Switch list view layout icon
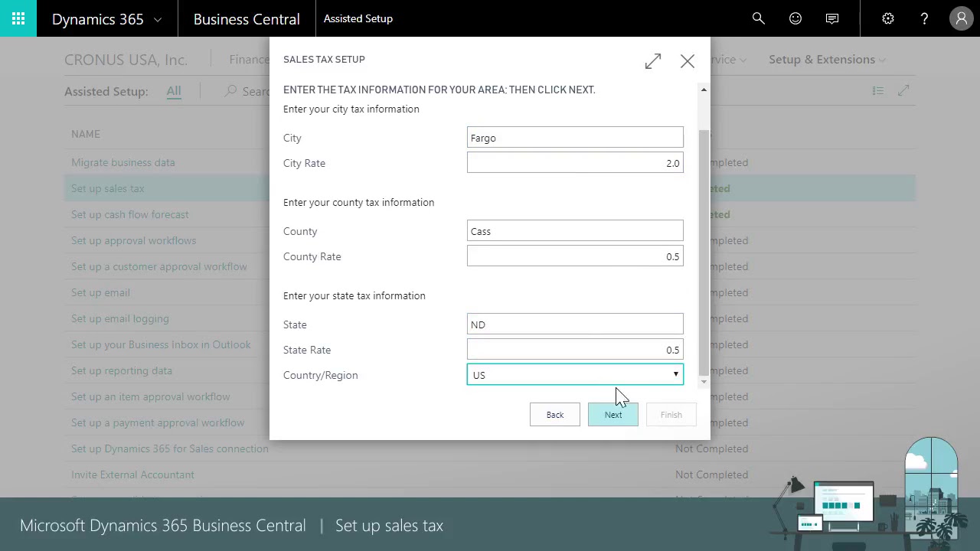 click(x=878, y=91)
